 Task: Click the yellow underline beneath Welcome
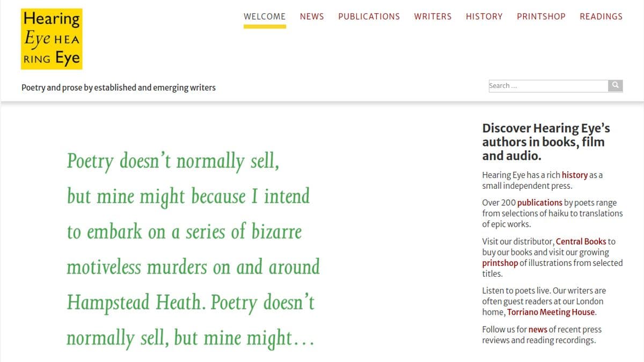tap(265, 26)
